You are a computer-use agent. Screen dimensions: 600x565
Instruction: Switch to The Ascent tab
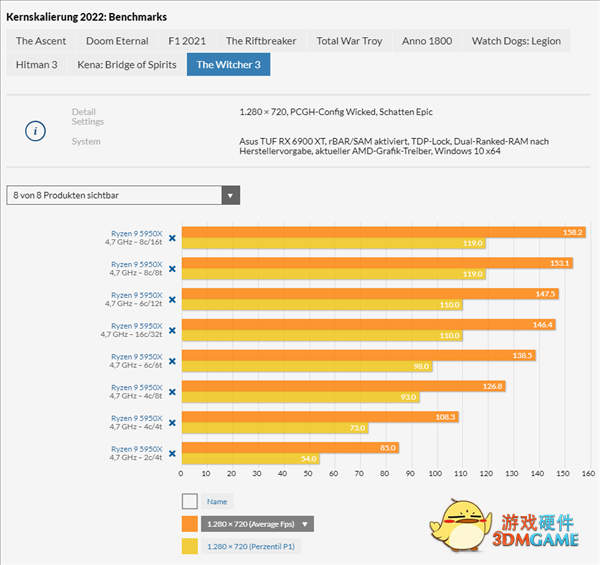tap(41, 41)
